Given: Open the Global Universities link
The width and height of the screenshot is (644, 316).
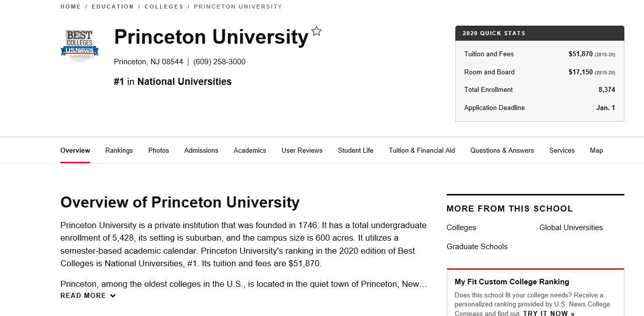Looking at the screenshot, I should [571, 228].
